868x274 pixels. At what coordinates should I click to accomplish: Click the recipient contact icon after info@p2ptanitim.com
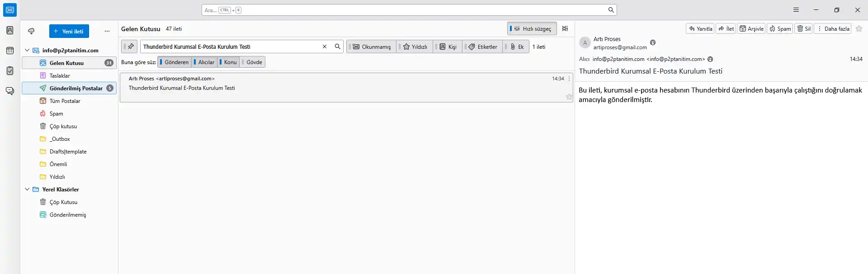[710, 59]
